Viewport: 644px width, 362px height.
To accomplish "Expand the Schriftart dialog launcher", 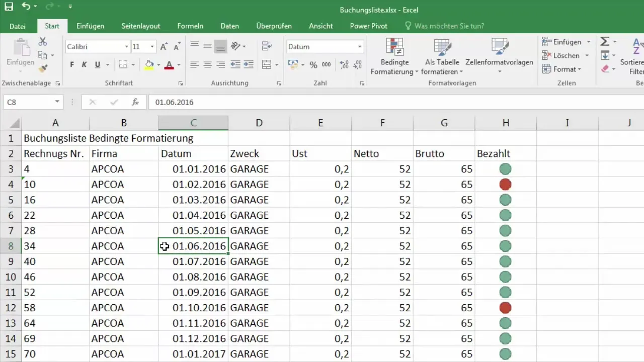I will click(x=181, y=83).
